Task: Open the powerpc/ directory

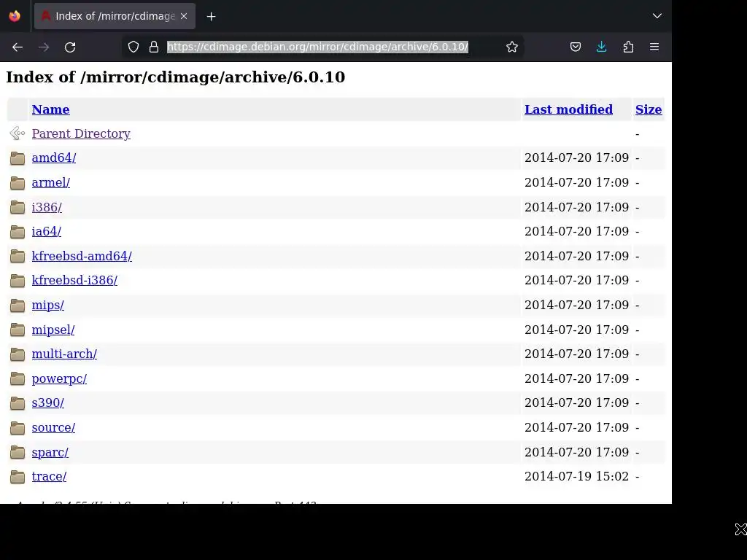Action: pyautogui.click(x=59, y=379)
